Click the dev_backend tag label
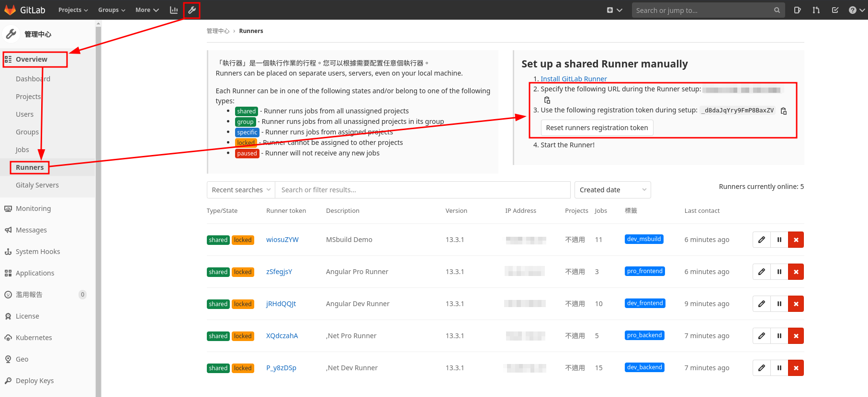 tap(644, 367)
